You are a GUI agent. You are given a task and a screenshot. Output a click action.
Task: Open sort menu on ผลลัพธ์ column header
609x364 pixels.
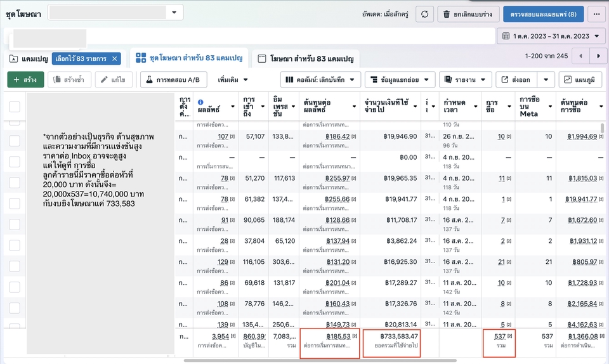tap(233, 107)
